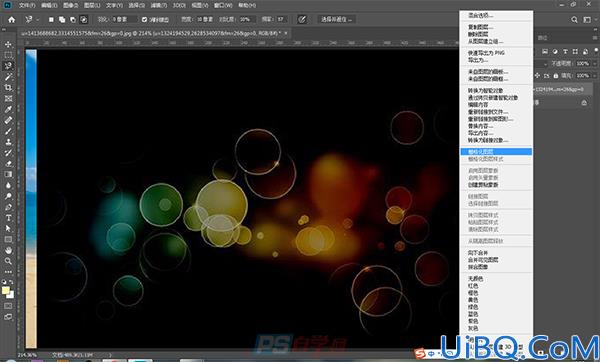Viewport: 600px width, 362px height.
Task: Choose 栅格化图层 in context menu
Action: tap(496, 152)
